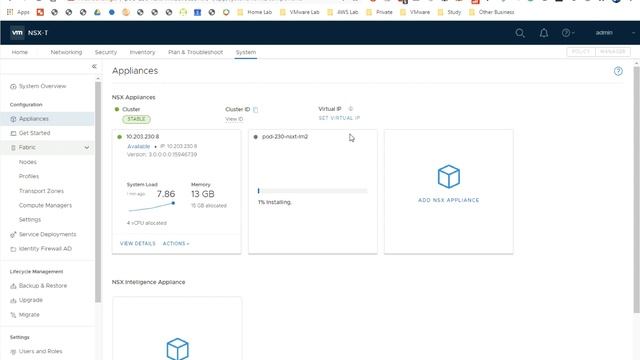
Task: Open the help menu in the header
Action: point(567,33)
